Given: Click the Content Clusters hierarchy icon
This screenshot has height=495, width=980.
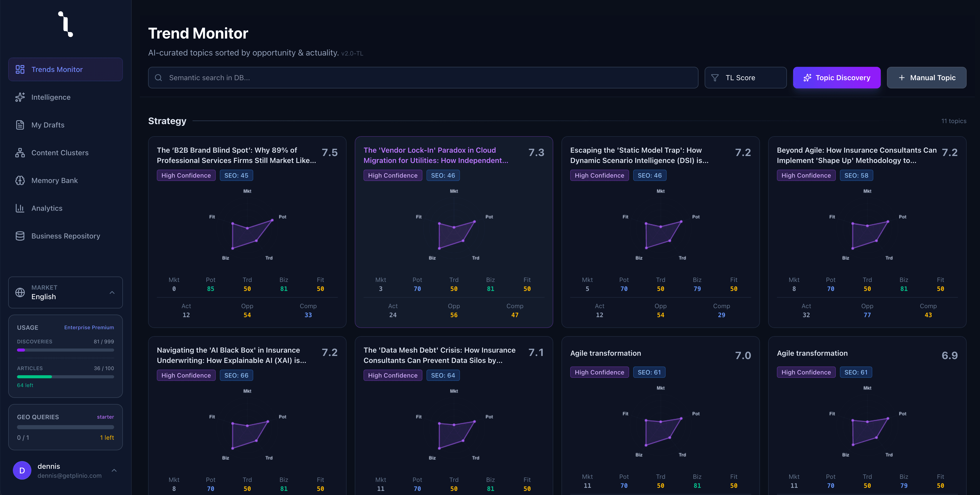Looking at the screenshot, I should pos(20,152).
